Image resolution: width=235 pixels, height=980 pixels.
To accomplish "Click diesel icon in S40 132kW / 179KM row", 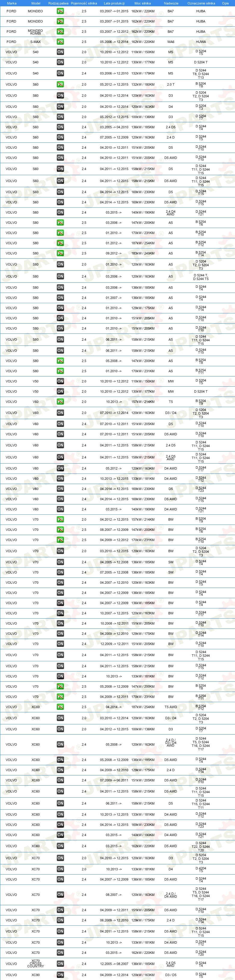I will click(60, 73).
